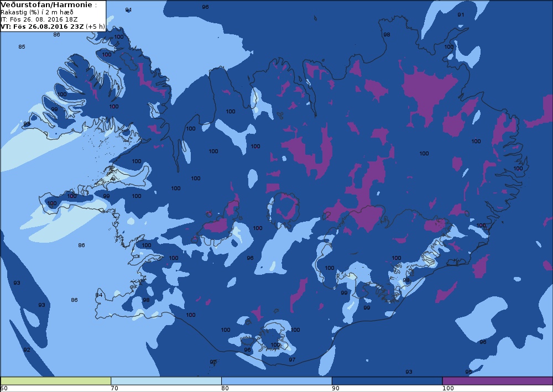The height and width of the screenshot is (392, 553).
Task: Click the humidity value '84' on the map
Action: [x=99, y=295]
